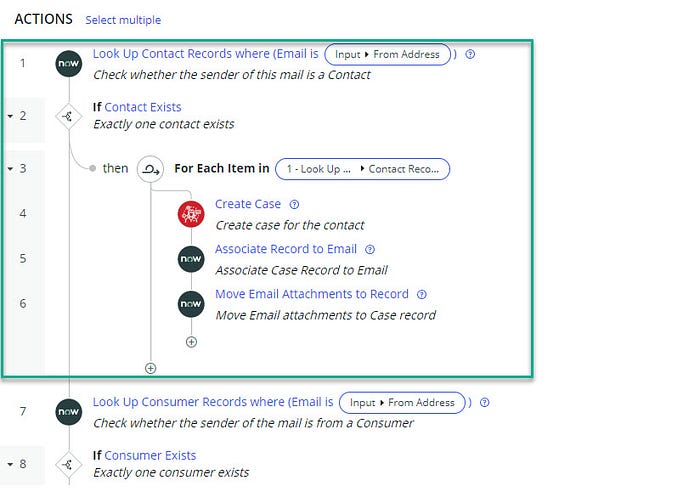Screen dimensions: 700x492
Task: Click the help icon beside Move Email Attachments to Record
Action: pyautogui.click(x=422, y=295)
